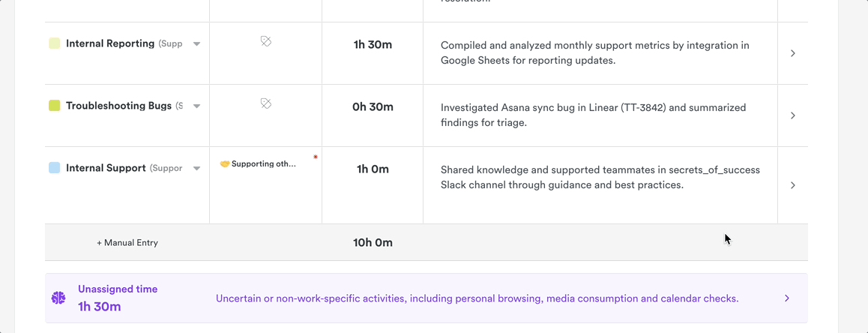Add a Manual Entry
The width and height of the screenshot is (868, 333).
point(127,243)
